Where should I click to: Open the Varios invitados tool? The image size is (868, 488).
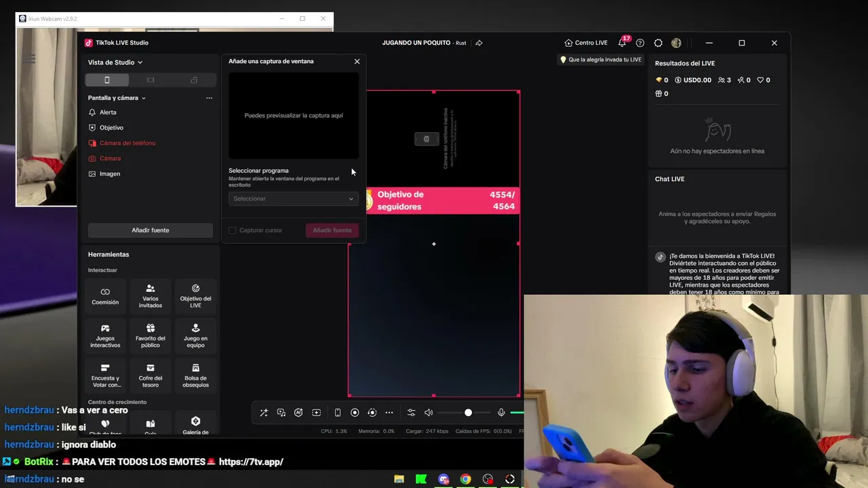(151, 296)
